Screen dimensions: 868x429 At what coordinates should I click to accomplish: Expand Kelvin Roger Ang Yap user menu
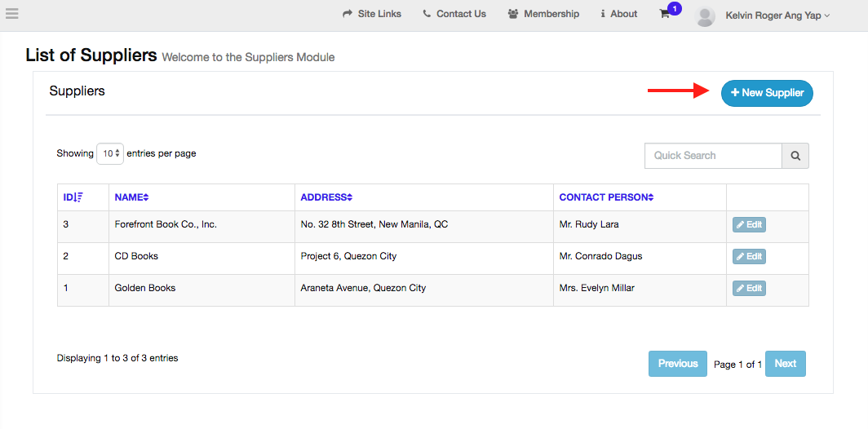pyautogui.click(x=777, y=15)
